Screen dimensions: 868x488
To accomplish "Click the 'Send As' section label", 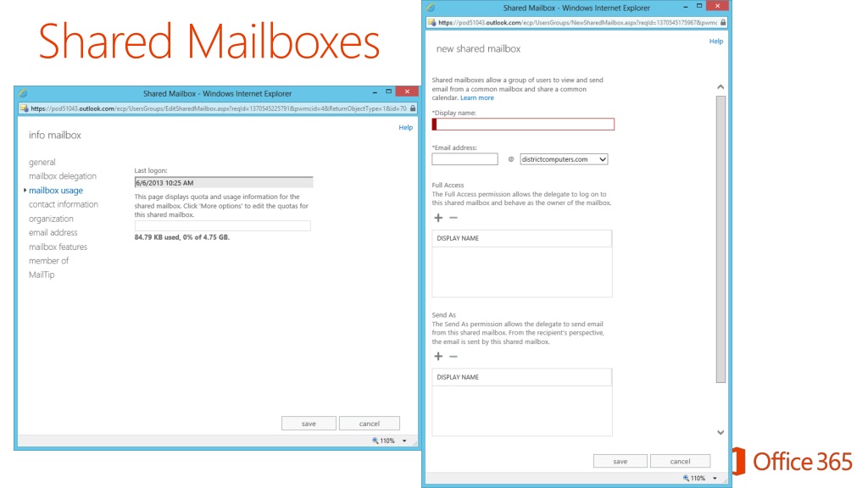I will [444, 315].
